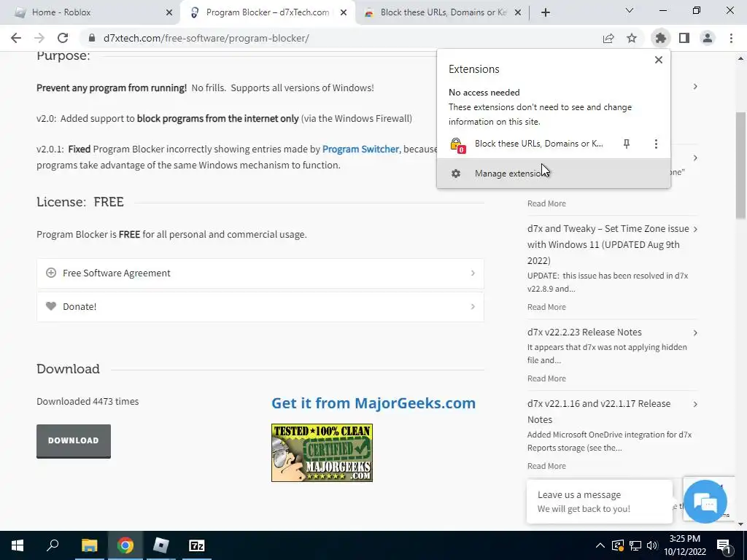Click the Extensions puzzle piece icon
Viewport: 747px width, 560px height.
[x=660, y=38]
